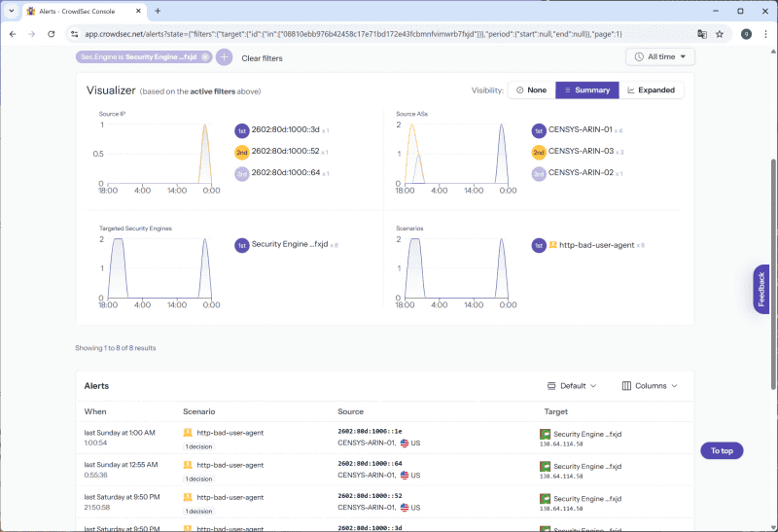Image resolution: width=778 pixels, height=532 pixels.
Task: Click the browser back arrow
Action: pos(13,34)
